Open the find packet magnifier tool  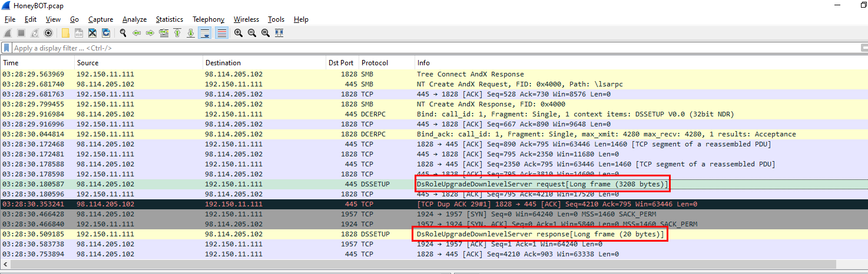click(x=123, y=33)
